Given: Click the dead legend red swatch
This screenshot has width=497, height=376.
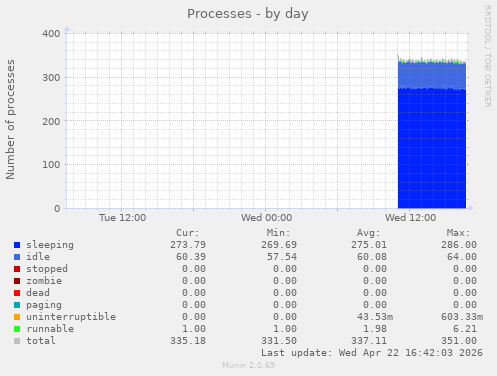Looking at the screenshot, I should click(x=17, y=293).
